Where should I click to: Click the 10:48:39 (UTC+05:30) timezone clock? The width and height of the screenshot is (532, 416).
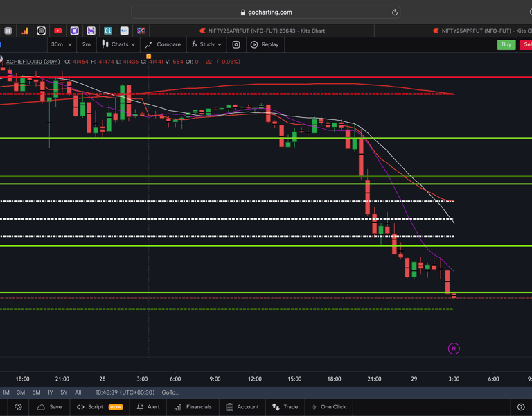(x=125, y=392)
